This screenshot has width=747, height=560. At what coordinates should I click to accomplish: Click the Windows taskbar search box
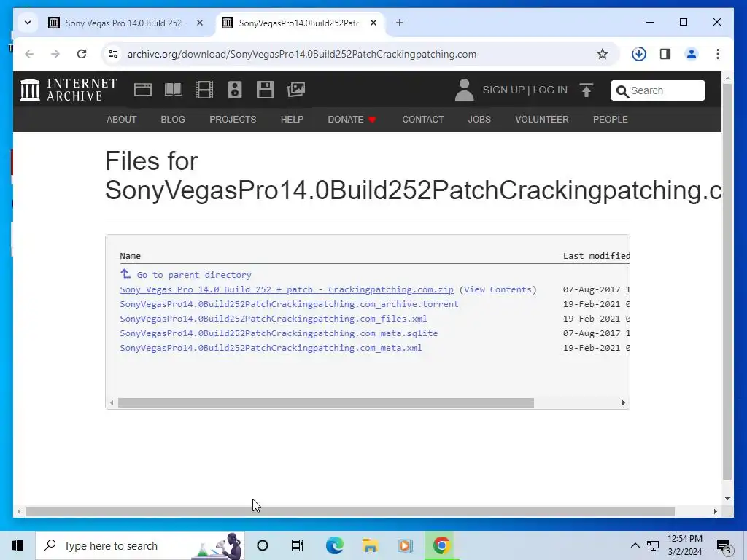pos(140,545)
